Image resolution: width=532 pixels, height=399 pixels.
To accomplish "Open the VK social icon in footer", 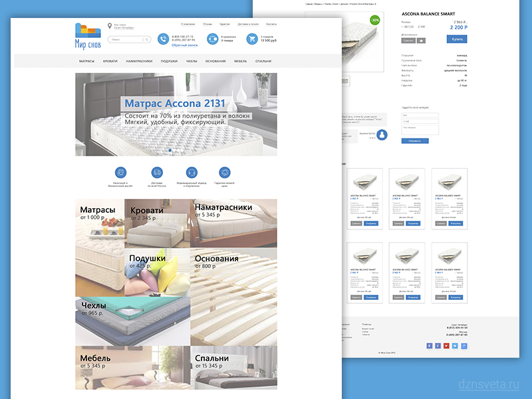I will click(x=429, y=346).
